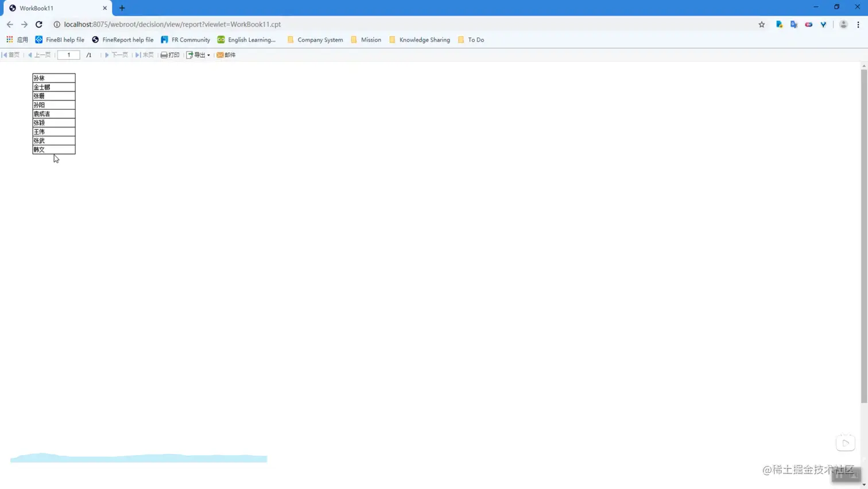
Task: Click table cell 张珊
Action: coord(54,96)
